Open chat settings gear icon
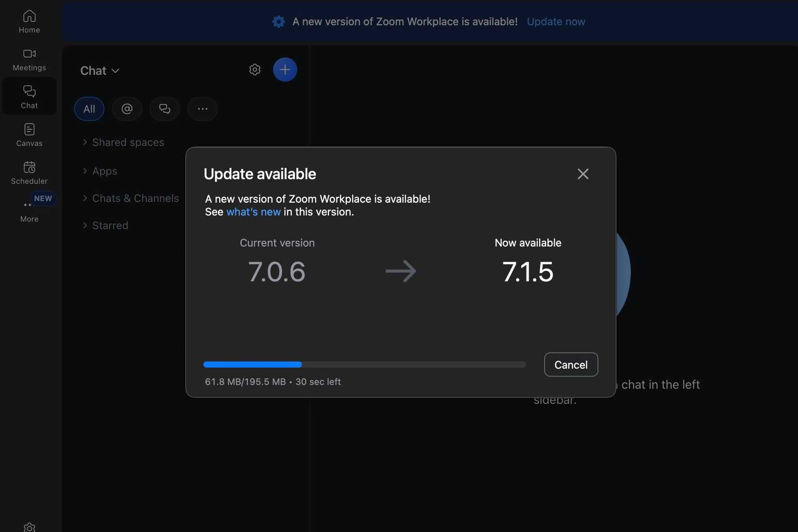 (255, 70)
